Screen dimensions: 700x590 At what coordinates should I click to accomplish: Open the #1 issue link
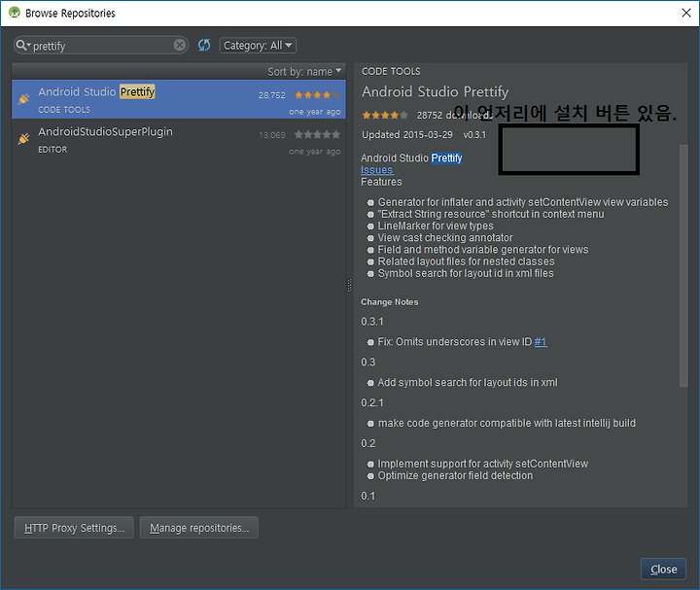point(541,342)
